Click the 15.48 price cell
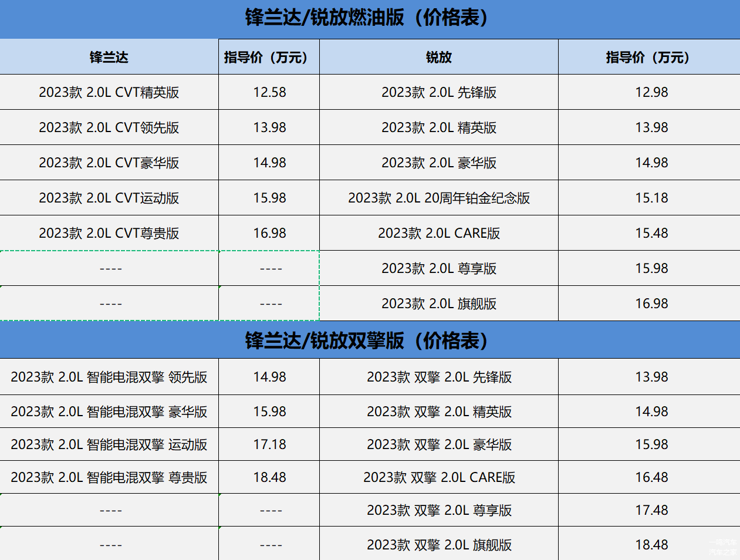This screenshot has width=740, height=560. pyautogui.click(x=651, y=233)
